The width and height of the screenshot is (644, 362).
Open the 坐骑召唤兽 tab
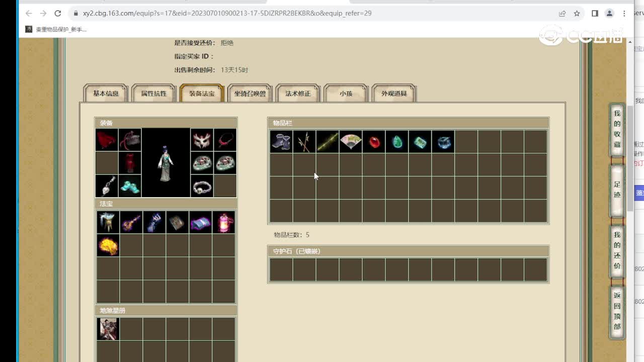point(250,94)
